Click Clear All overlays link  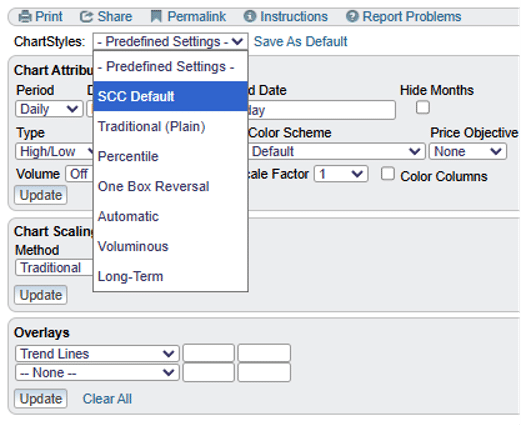[x=107, y=399]
